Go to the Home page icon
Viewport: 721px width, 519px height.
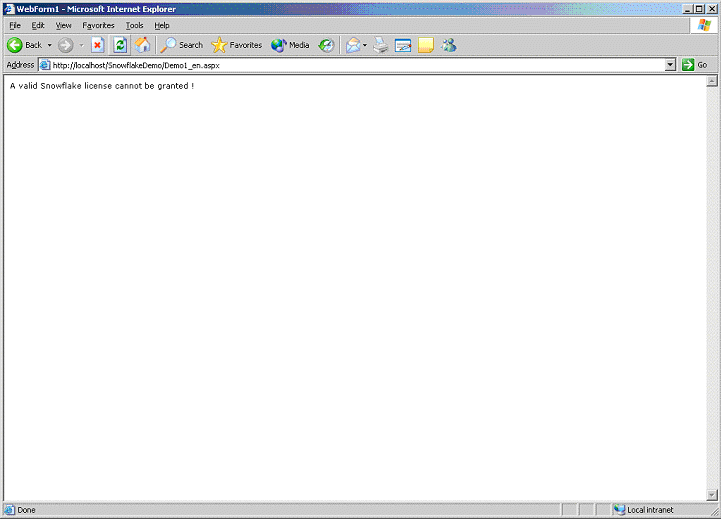point(143,45)
